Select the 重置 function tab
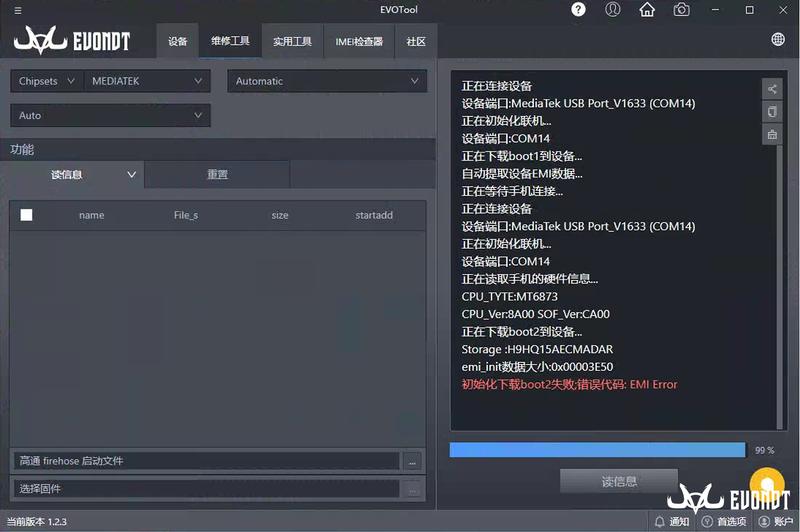The width and height of the screenshot is (800, 532). tap(217, 175)
